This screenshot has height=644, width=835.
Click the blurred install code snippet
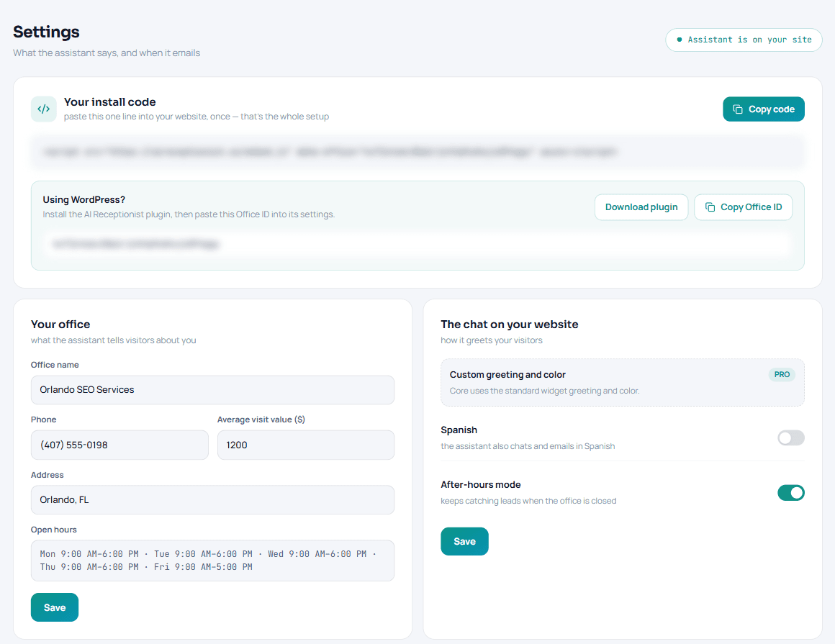[x=417, y=152]
